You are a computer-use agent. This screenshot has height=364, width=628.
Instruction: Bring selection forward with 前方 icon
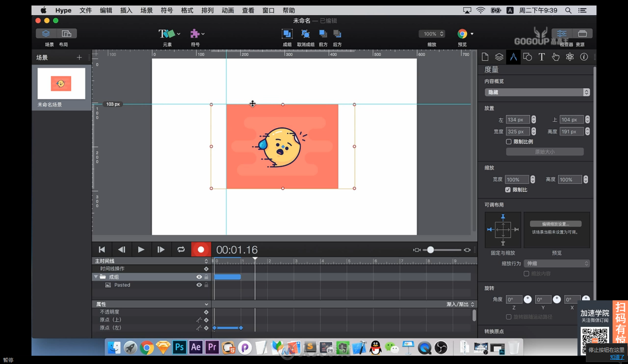click(323, 34)
